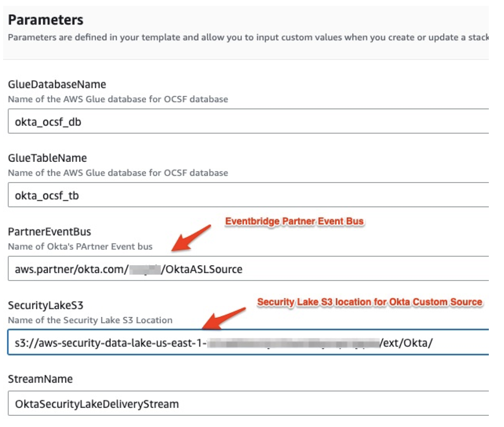
Task: Focus the GlueTableName field containing okta_ocsf_tb
Action: [x=248, y=195]
